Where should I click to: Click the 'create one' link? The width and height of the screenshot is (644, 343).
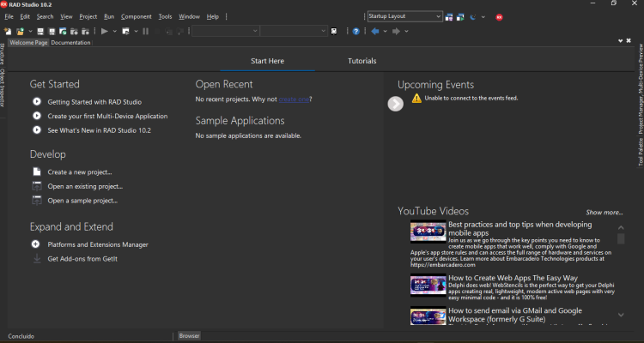coord(294,99)
